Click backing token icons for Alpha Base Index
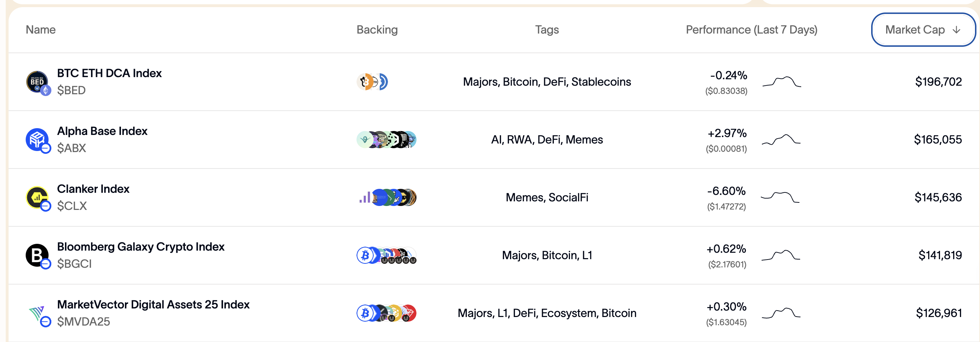 pyautogui.click(x=386, y=140)
